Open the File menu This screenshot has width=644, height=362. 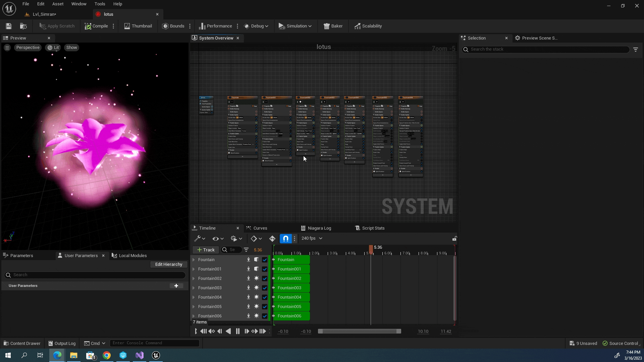click(x=25, y=4)
